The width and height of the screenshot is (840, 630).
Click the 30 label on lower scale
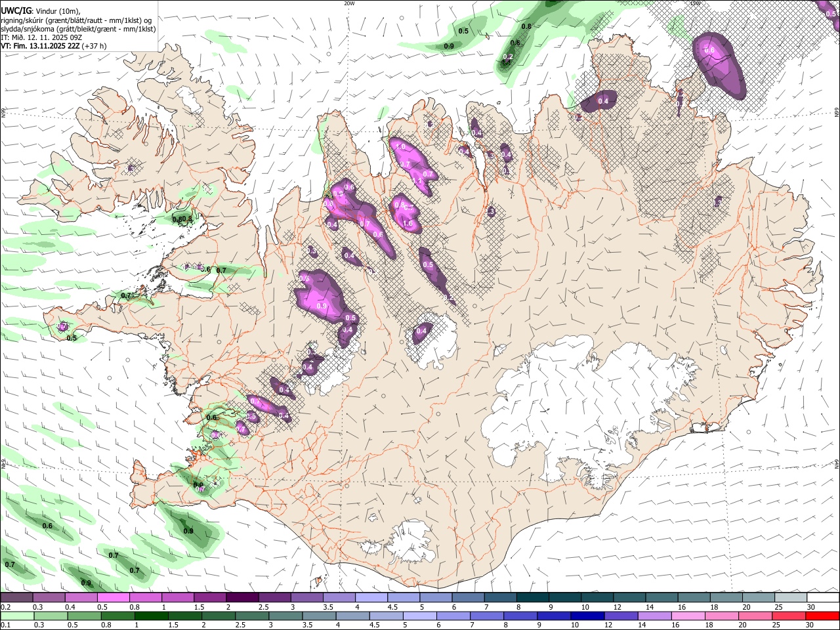tap(811, 625)
